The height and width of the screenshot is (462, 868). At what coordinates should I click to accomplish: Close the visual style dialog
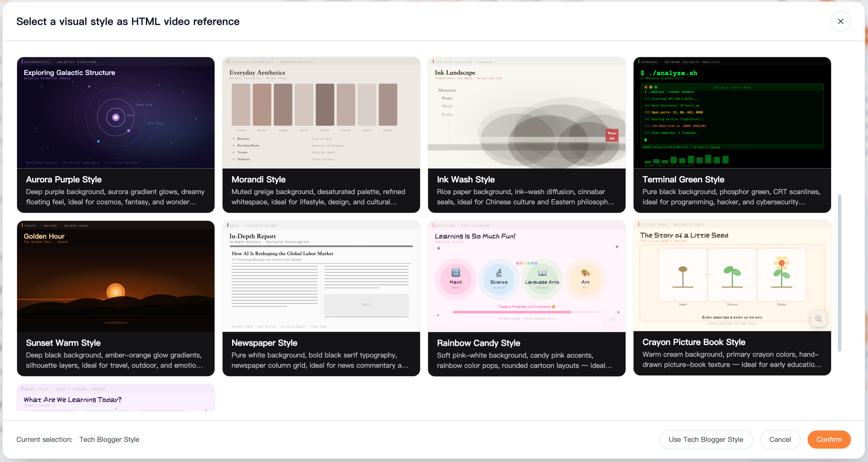(x=840, y=21)
